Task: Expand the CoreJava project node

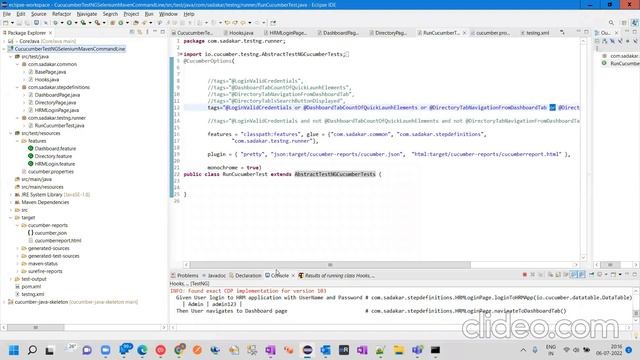Action: pos(4,41)
